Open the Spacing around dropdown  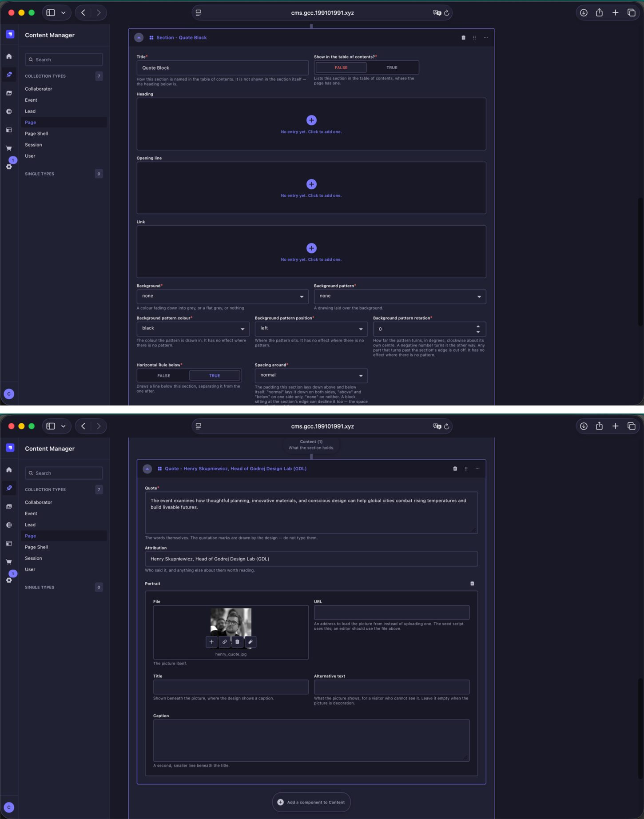(x=311, y=376)
